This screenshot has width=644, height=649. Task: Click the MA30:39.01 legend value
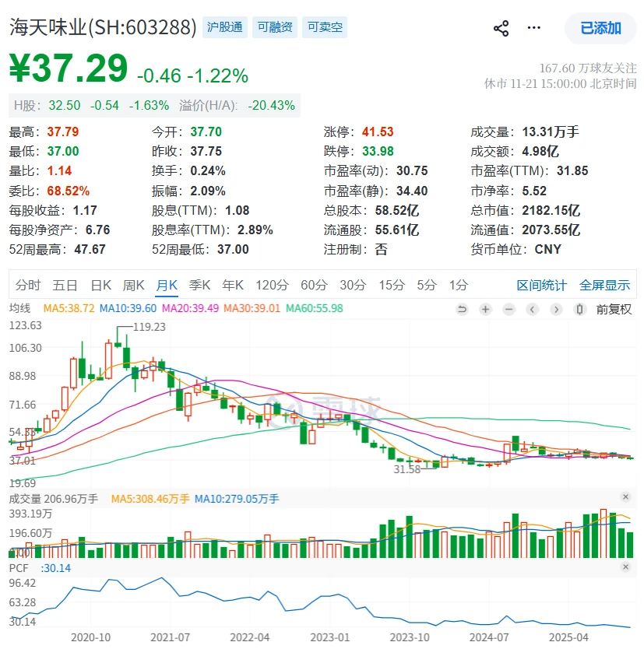pyautogui.click(x=252, y=308)
